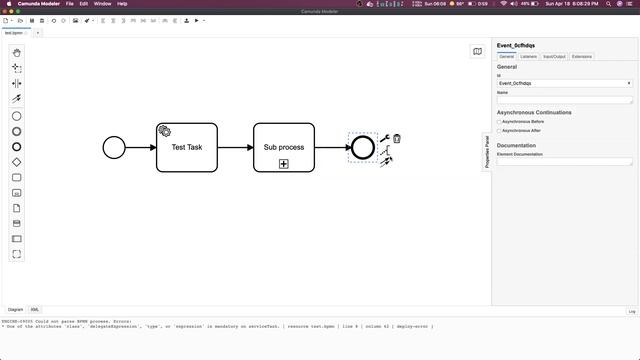Click the edit color brush icon
640x360 pixels.
click(x=87, y=20)
